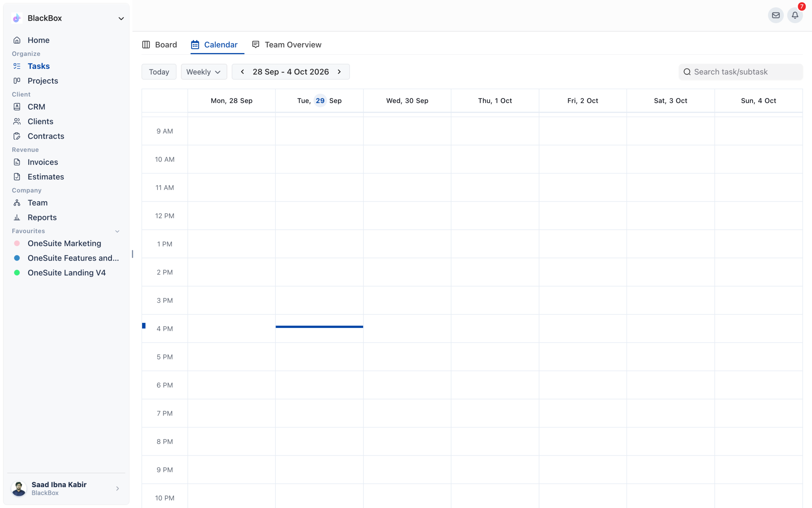Click the Invoices file icon
812x508 pixels.
(17, 162)
